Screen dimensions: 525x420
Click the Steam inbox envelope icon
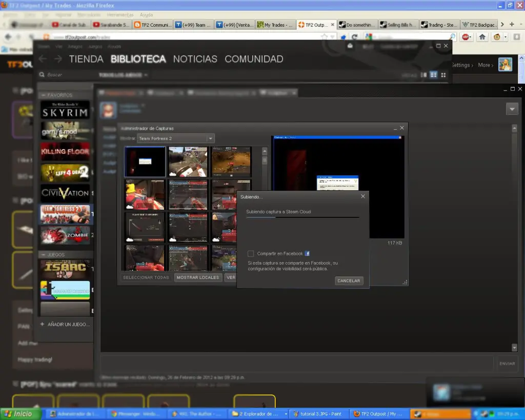350,46
